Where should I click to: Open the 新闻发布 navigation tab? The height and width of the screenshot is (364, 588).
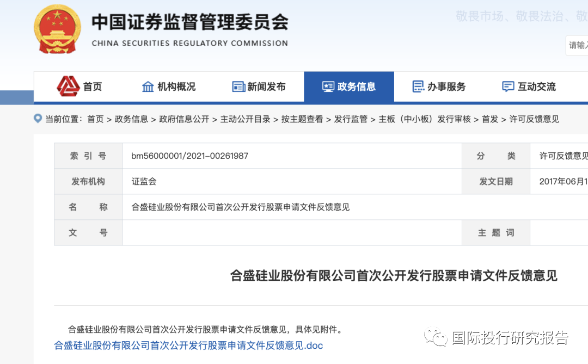coord(259,87)
